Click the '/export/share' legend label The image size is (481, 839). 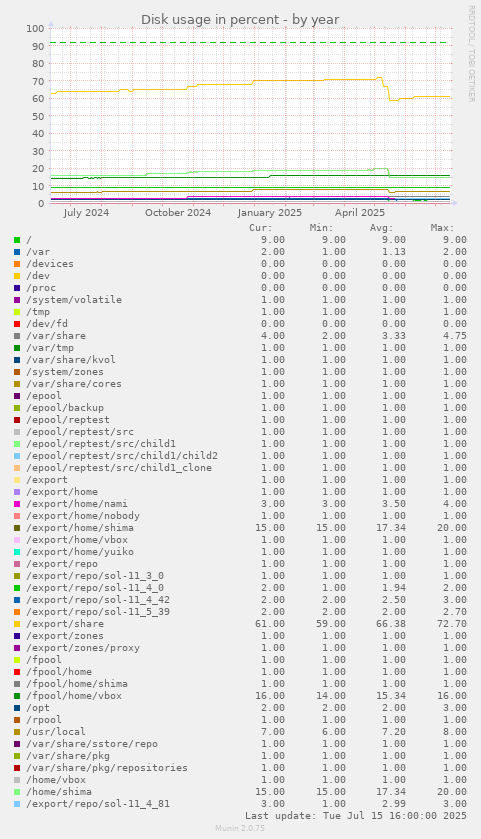(x=65, y=624)
